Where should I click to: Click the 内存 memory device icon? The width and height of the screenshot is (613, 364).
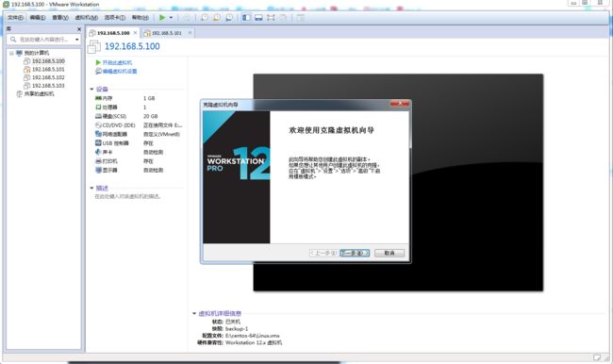tap(98, 98)
